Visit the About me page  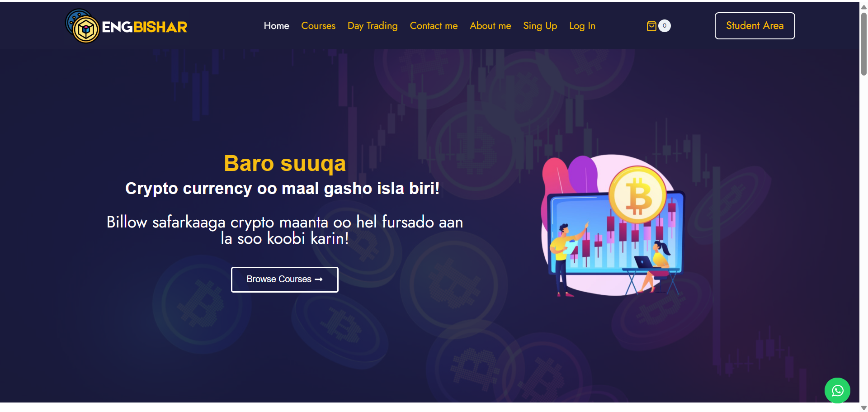coord(491,26)
